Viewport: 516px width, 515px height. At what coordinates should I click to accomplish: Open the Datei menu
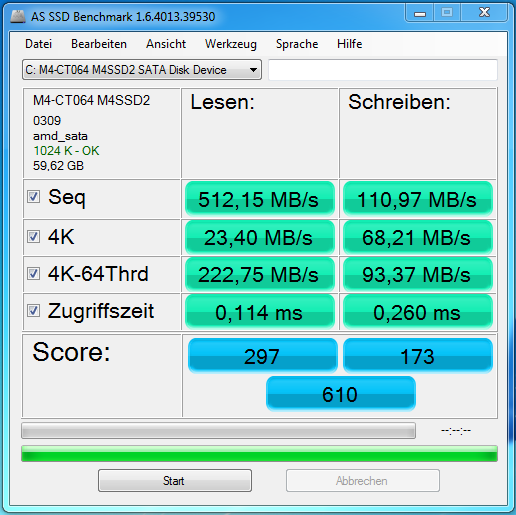(39, 44)
